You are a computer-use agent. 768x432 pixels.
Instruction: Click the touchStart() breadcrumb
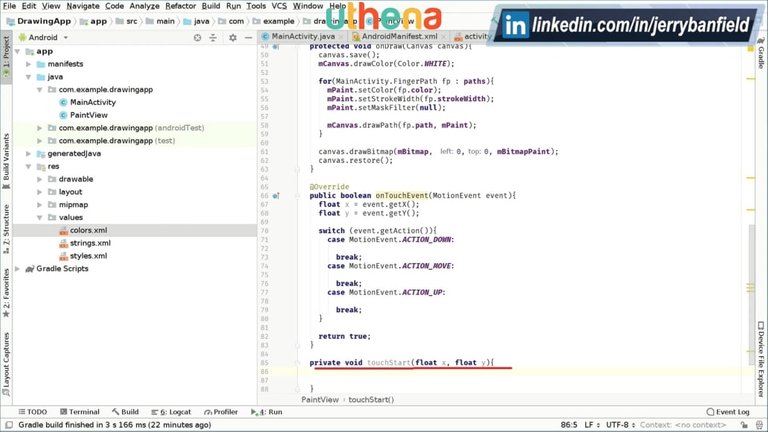pyautogui.click(x=371, y=399)
